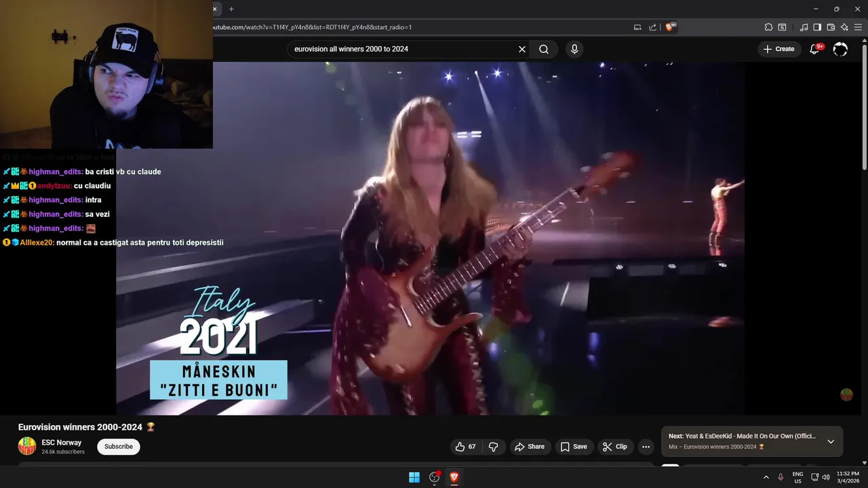
Task: Open Brave playlist music note icon
Action: (x=804, y=27)
